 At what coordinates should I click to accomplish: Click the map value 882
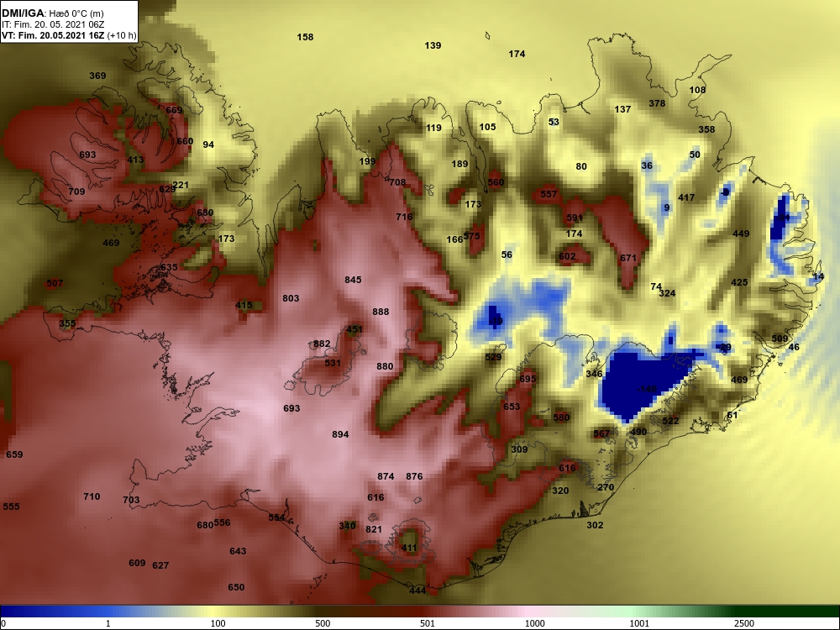[322, 344]
